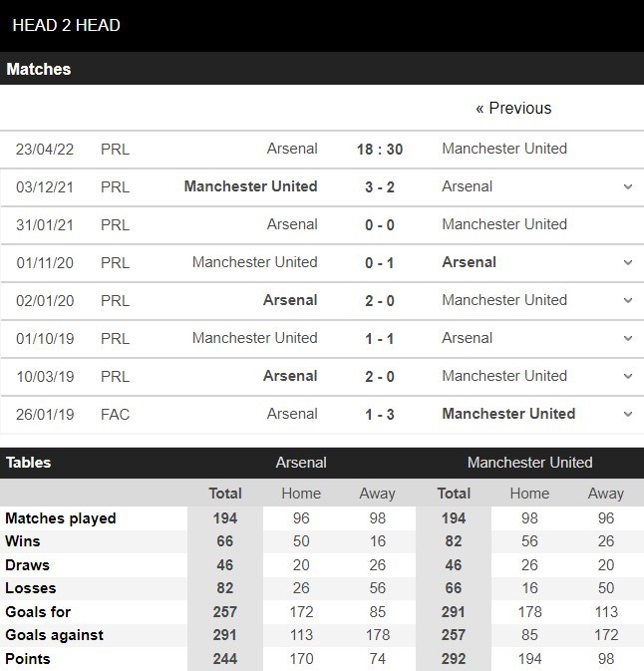Screen dimensions: 644x671
Task: Click the HEAD 2 HEAD title
Action: point(66,25)
